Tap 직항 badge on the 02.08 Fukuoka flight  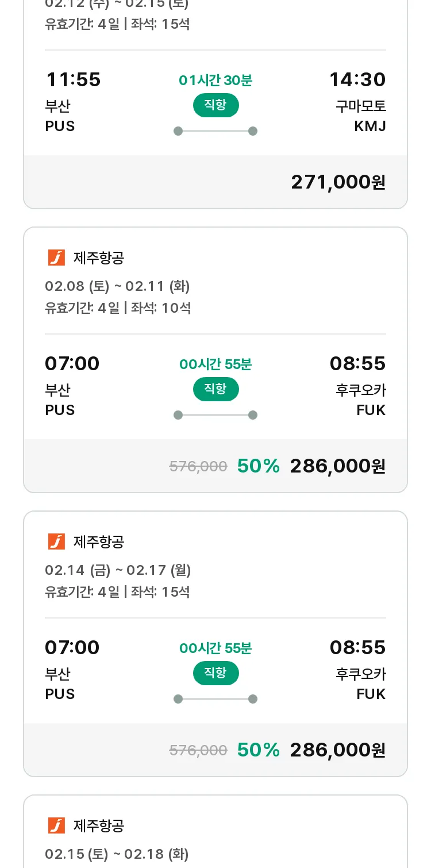(x=215, y=389)
